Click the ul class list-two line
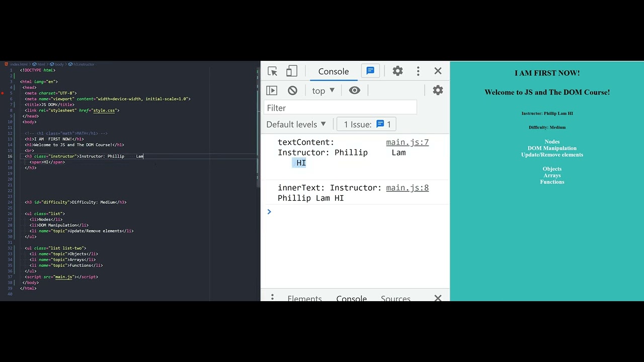Screen dimensions: 644x362 point(55,248)
